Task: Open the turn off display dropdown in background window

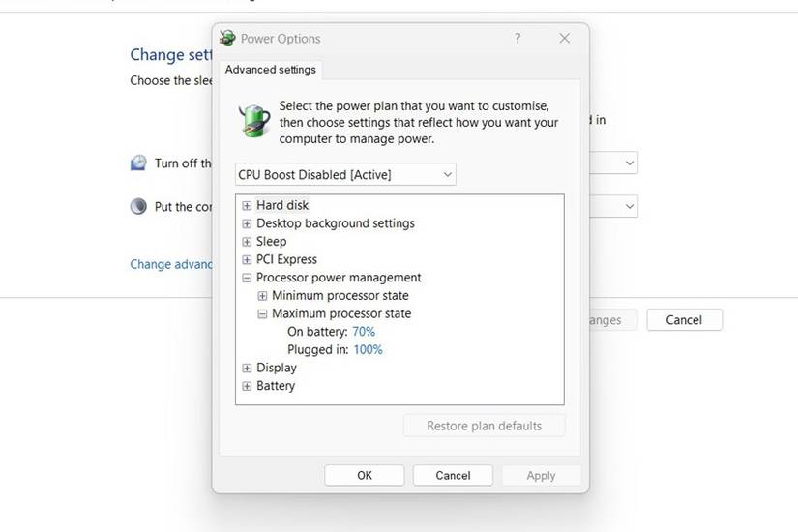Action: [614, 163]
